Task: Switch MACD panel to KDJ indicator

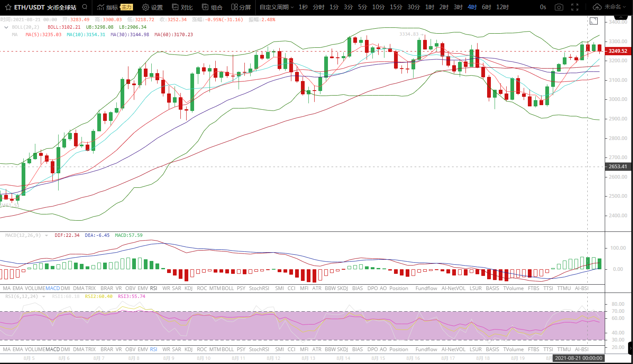Action: [188, 288]
